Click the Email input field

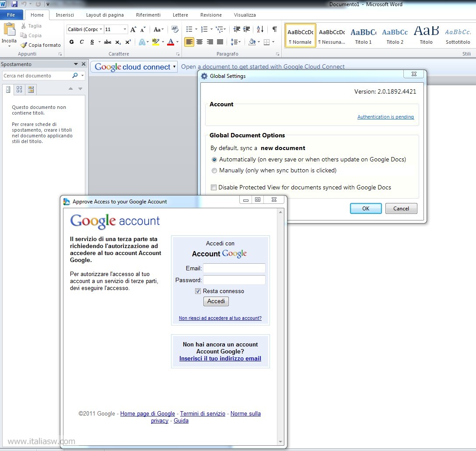coord(234,268)
